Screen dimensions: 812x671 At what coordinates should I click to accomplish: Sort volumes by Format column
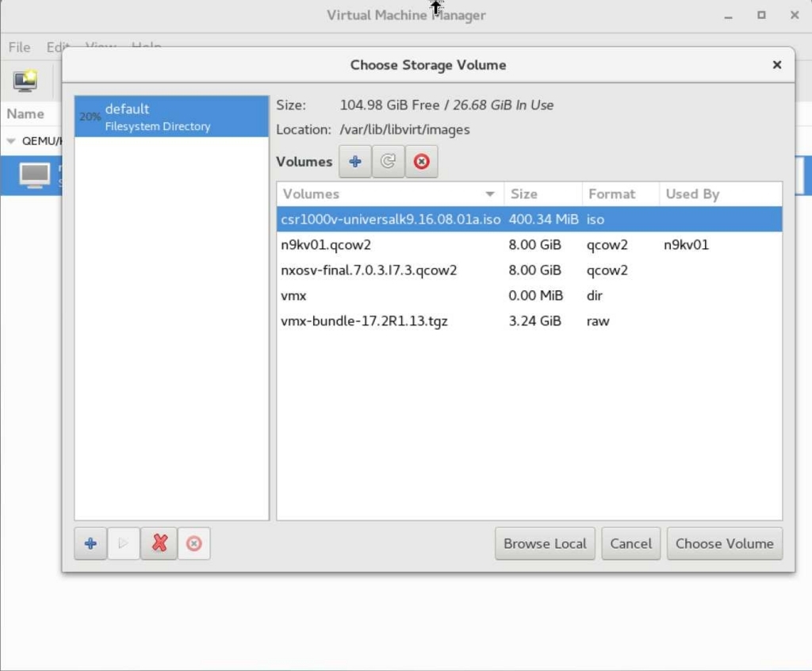click(621, 194)
